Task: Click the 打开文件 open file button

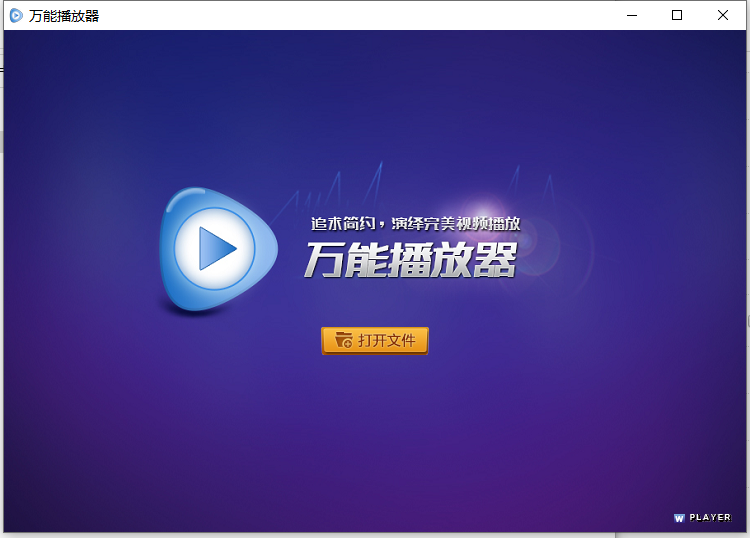Action: 375,340
